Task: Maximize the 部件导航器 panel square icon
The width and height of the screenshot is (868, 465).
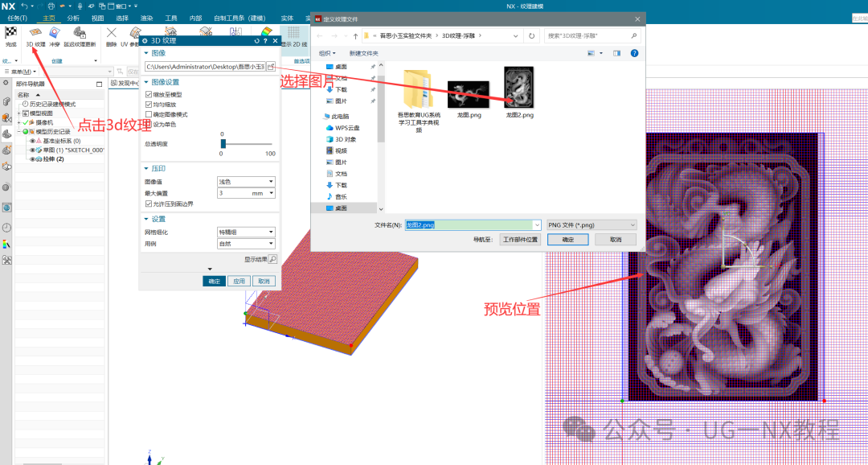Action: click(99, 84)
